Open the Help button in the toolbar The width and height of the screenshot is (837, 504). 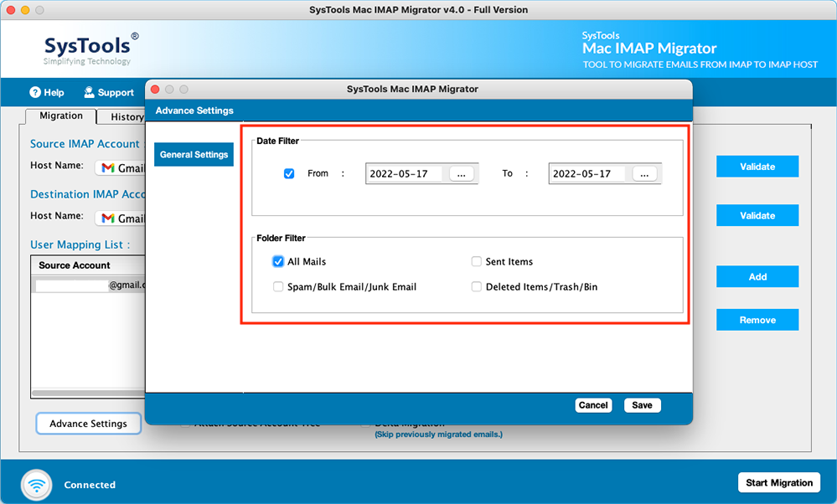click(46, 92)
